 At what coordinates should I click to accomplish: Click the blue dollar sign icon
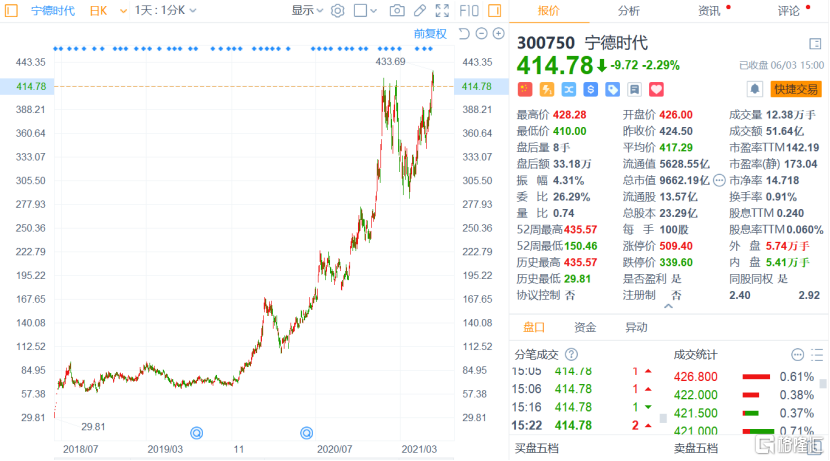(590, 89)
